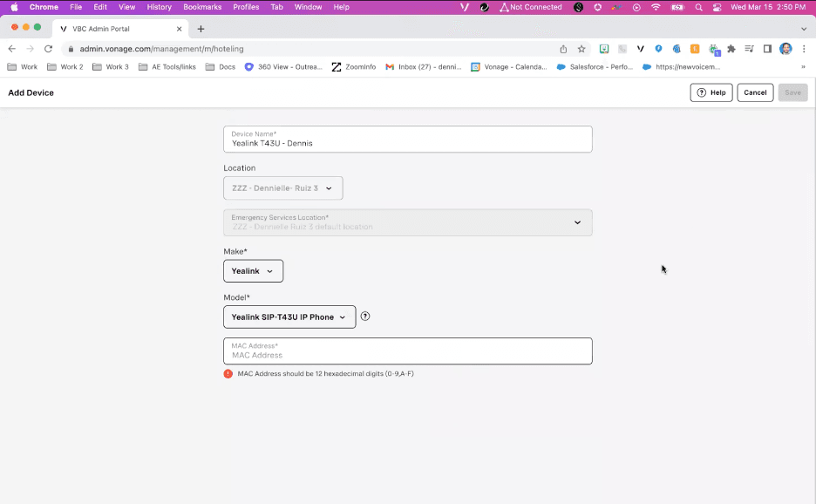This screenshot has height=504, width=816.
Task: Open the Chrome extensions puzzle icon
Action: click(731, 49)
